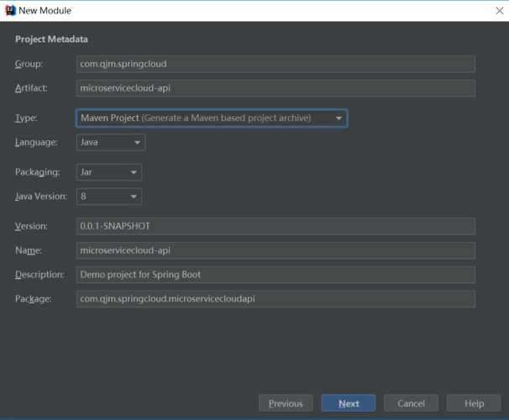
Task: Click the Version field showing 0.0.1-SNAPSHOT
Action: pos(275,226)
